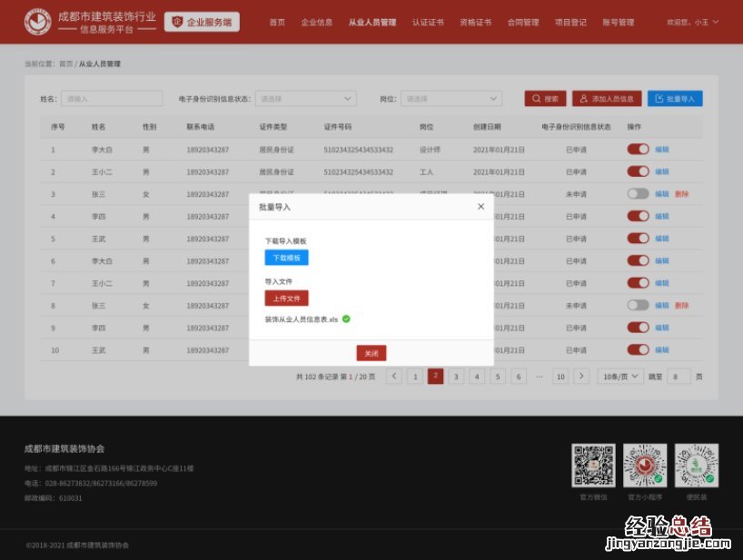Click the 关闭 button in the dialog

[x=371, y=353]
